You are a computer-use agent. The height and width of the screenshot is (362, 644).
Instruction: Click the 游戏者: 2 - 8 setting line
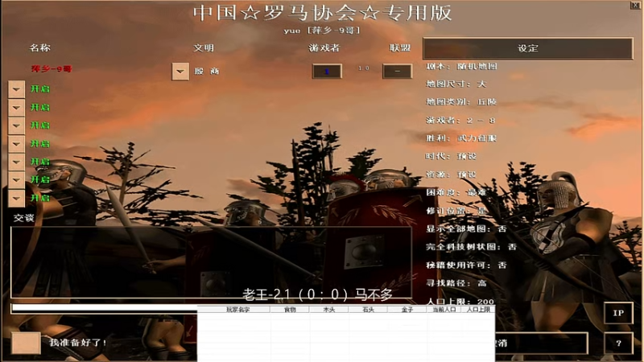(x=460, y=120)
